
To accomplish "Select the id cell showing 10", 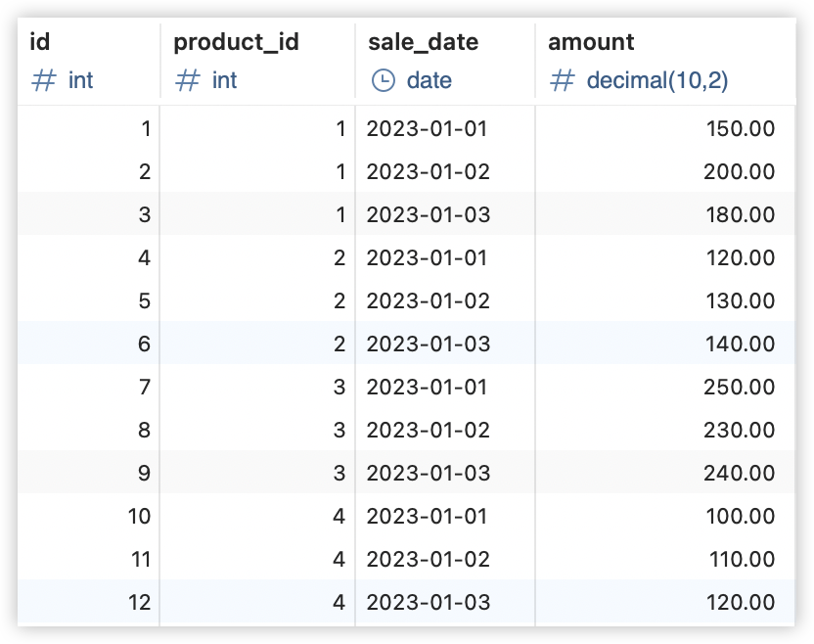I will tap(89, 516).
